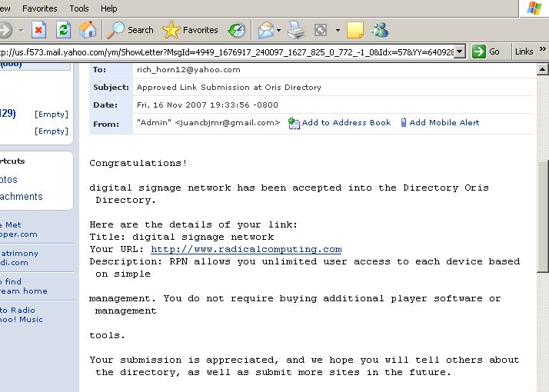The width and height of the screenshot is (549, 392).
Task: Click Add to Address Book link
Action: click(346, 122)
